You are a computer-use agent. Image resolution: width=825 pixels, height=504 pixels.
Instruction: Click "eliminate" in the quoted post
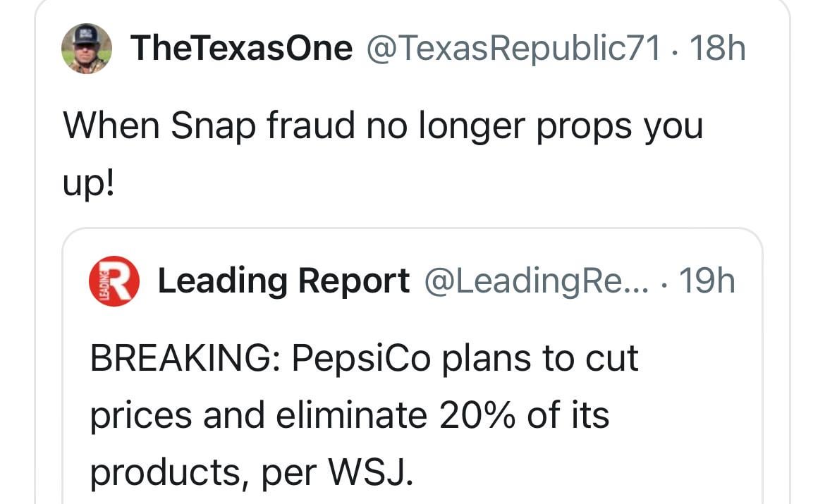pyautogui.click(x=351, y=415)
